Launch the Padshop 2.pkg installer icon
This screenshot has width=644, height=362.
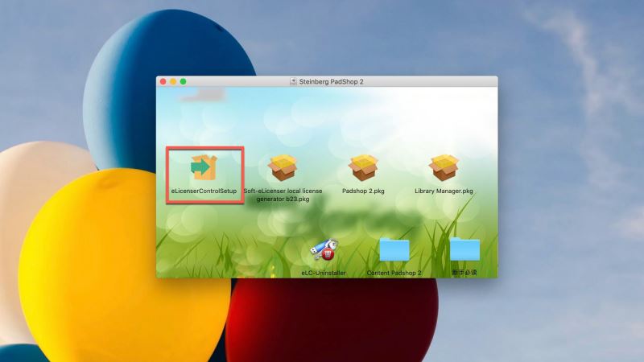[x=363, y=167]
